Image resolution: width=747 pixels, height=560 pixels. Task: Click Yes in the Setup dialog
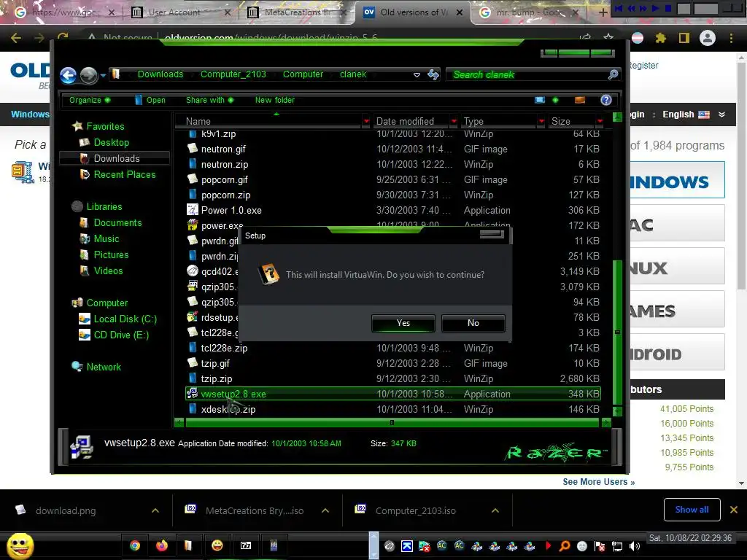[x=403, y=323]
